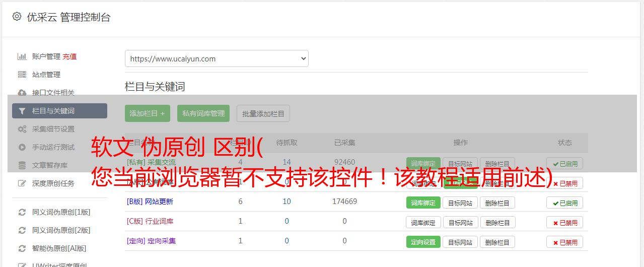Open the UWriter深度原创 sidebar item
Screen dimensions: 644x267
point(59,264)
